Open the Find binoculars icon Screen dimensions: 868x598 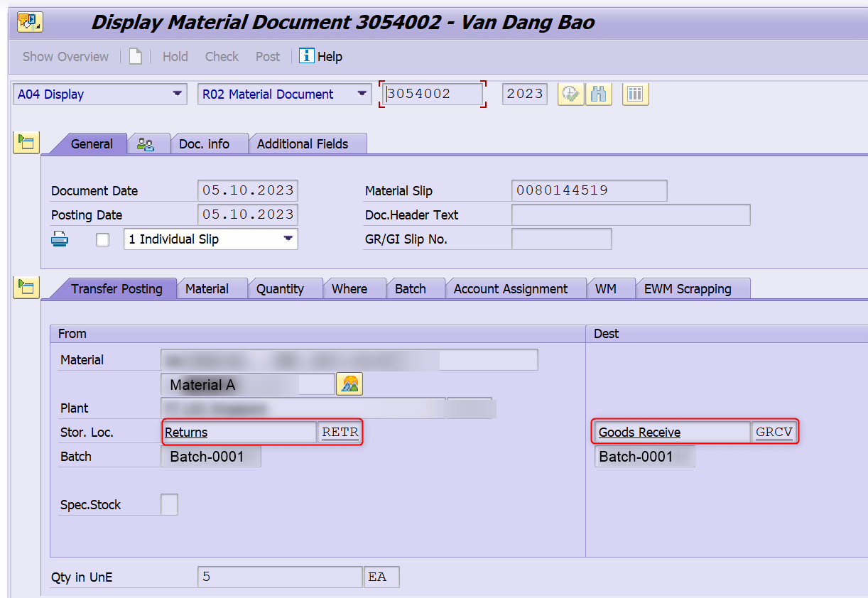(599, 93)
